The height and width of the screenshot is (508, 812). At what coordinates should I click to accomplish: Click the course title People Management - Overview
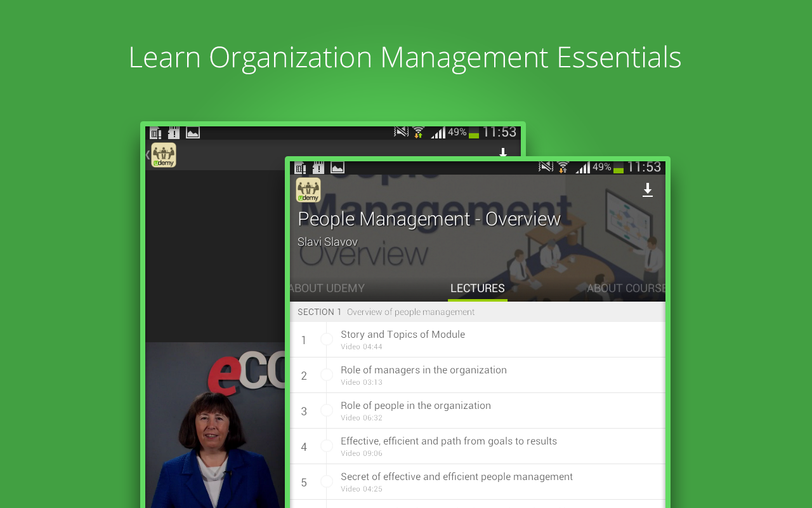click(x=429, y=219)
